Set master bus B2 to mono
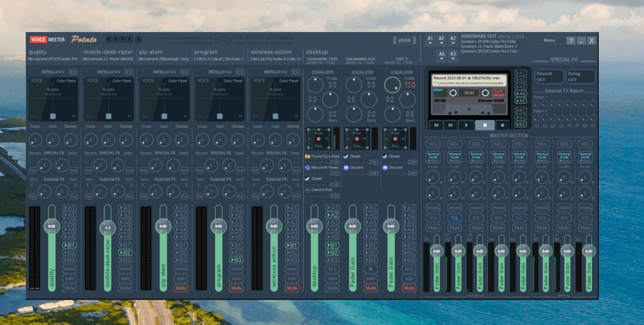Screen dimensions: 644x325 [x=564, y=208]
